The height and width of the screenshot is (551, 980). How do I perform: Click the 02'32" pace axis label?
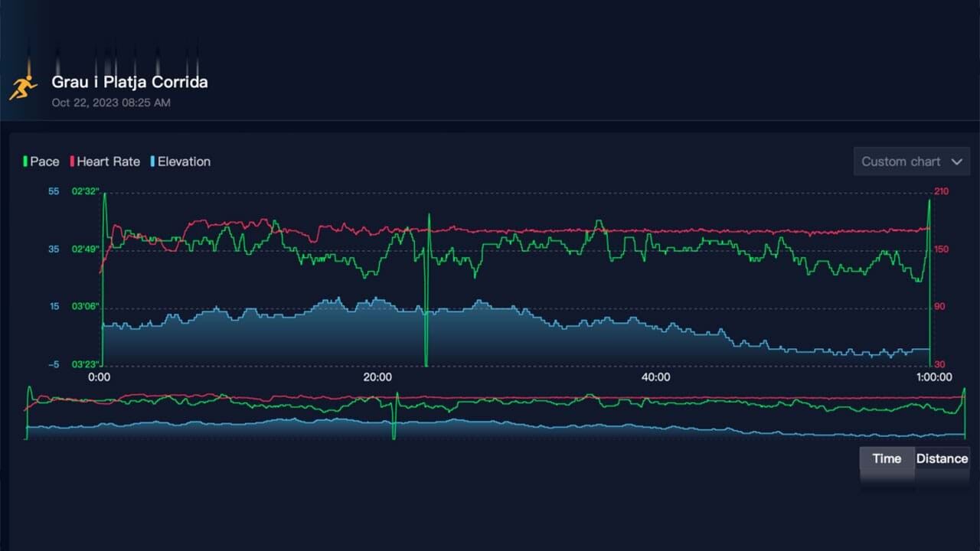click(x=85, y=191)
